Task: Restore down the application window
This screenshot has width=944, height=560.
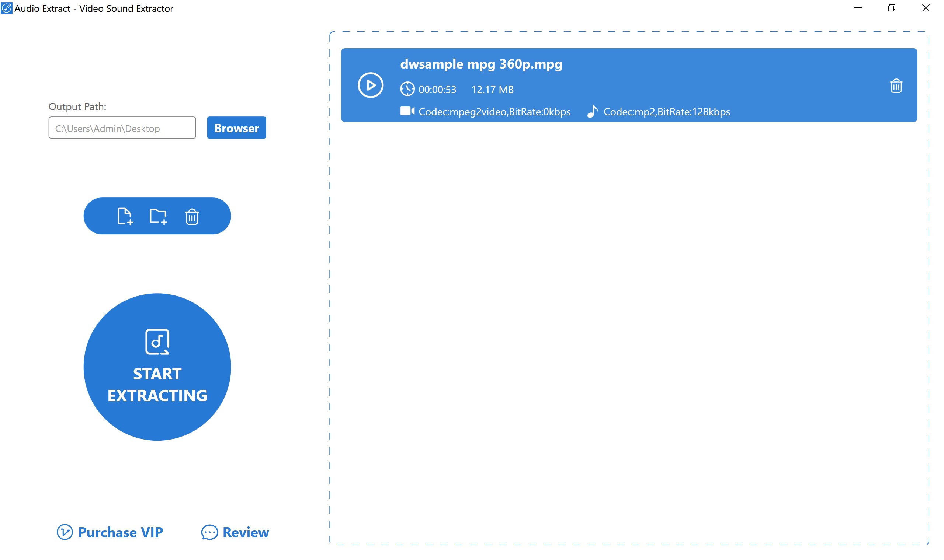Action: tap(891, 8)
